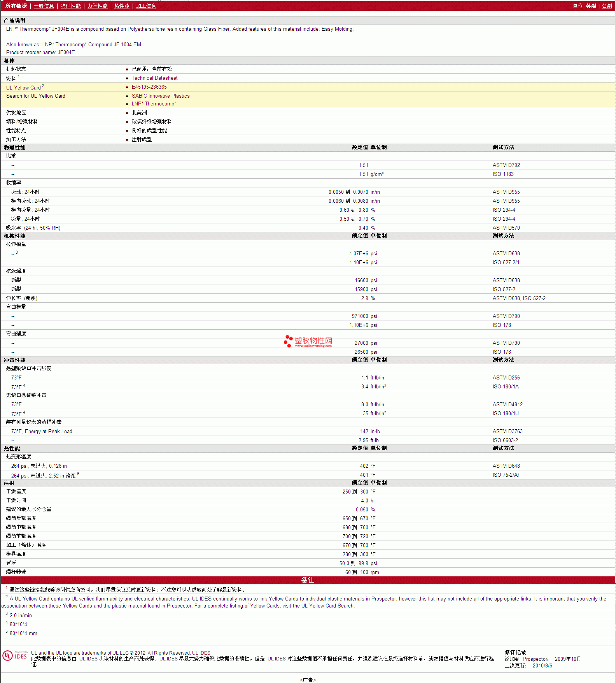Click the <广告> text at page bottom
The width and height of the screenshot is (616, 683).
click(x=308, y=680)
